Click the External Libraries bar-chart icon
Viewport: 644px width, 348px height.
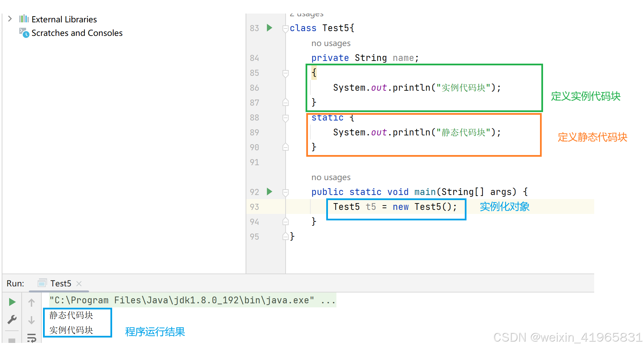coord(24,19)
